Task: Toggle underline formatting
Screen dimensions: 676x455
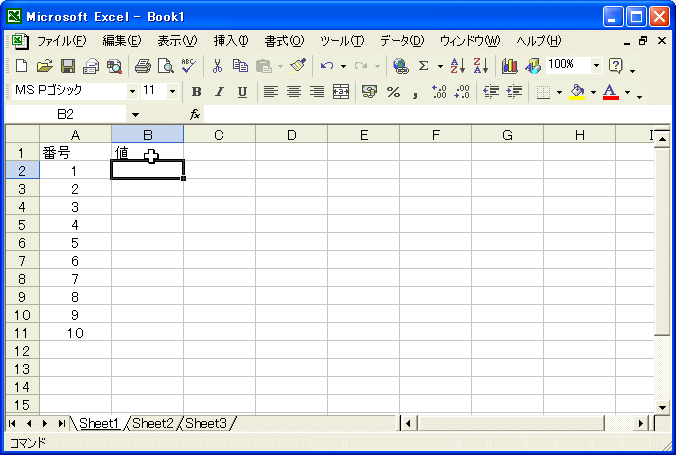Action: click(243, 91)
